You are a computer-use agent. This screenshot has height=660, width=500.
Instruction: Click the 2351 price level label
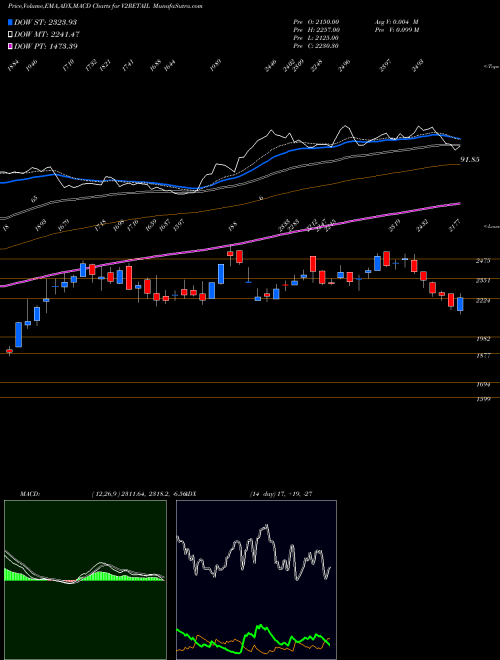coord(483,280)
